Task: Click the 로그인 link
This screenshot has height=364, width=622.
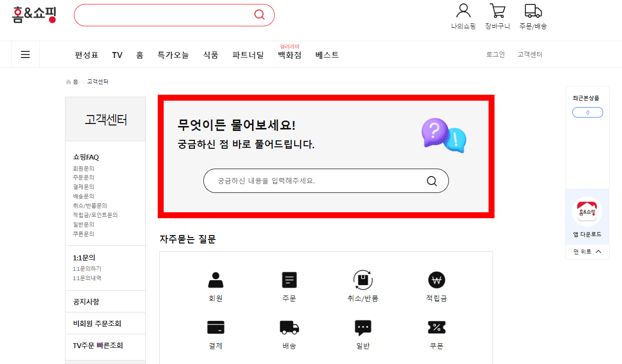Action: [495, 55]
